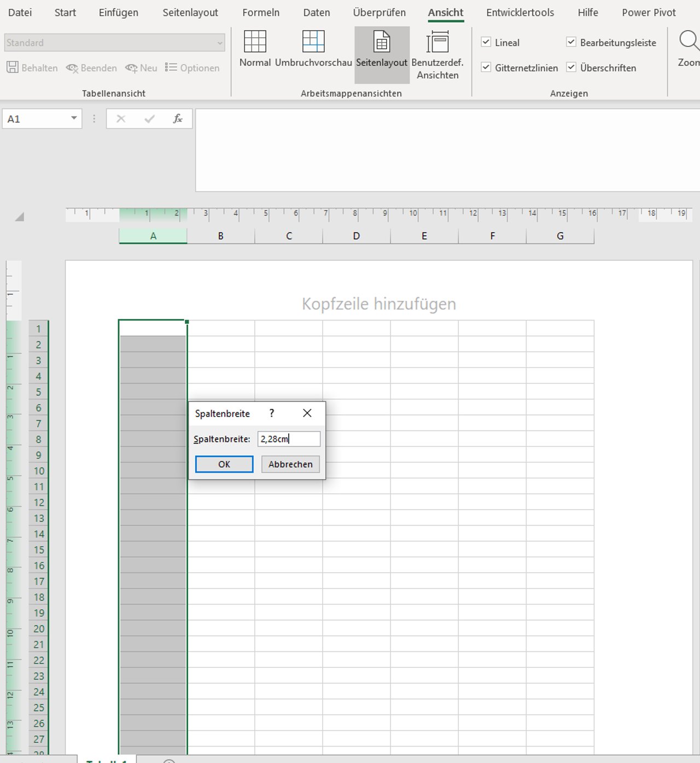Viewport: 700px width, 763px height.
Task: Confirm column width with OK button
Action: 224,464
